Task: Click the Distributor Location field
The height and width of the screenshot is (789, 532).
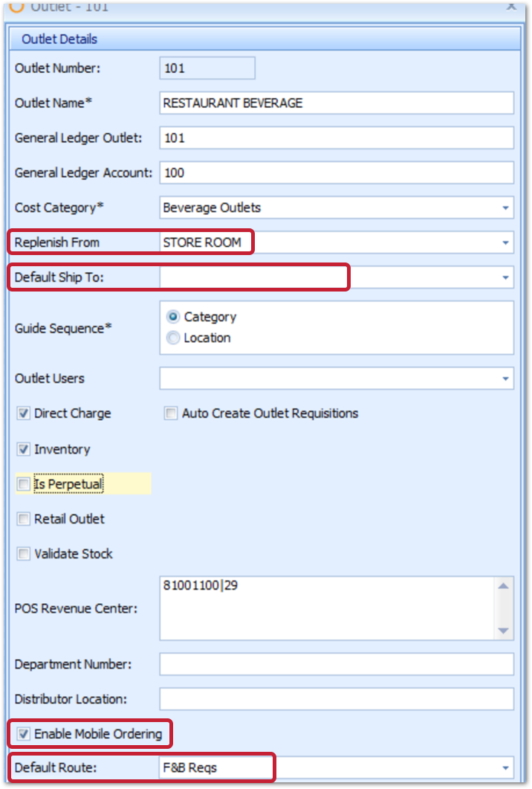Action: (x=334, y=699)
